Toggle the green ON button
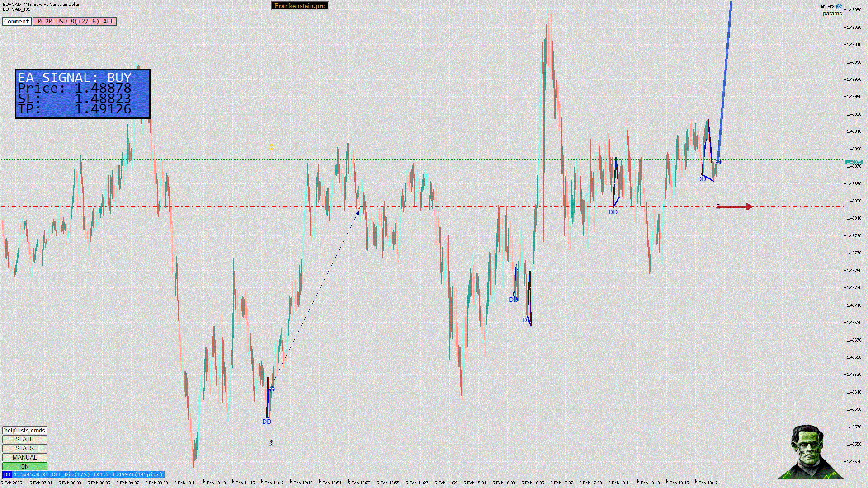 click(24, 466)
